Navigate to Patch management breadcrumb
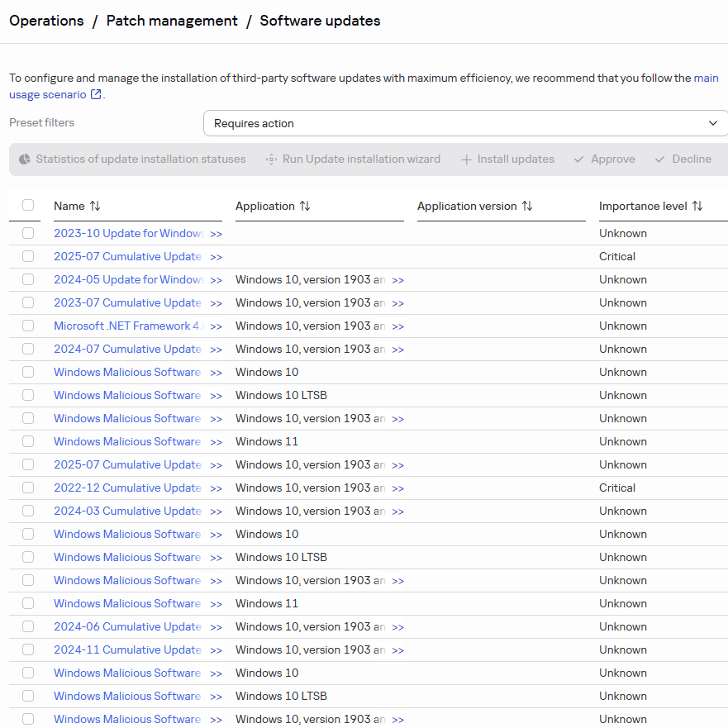This screenshot has height=728, width=728. pyautogui.click(x=172, y=21)
